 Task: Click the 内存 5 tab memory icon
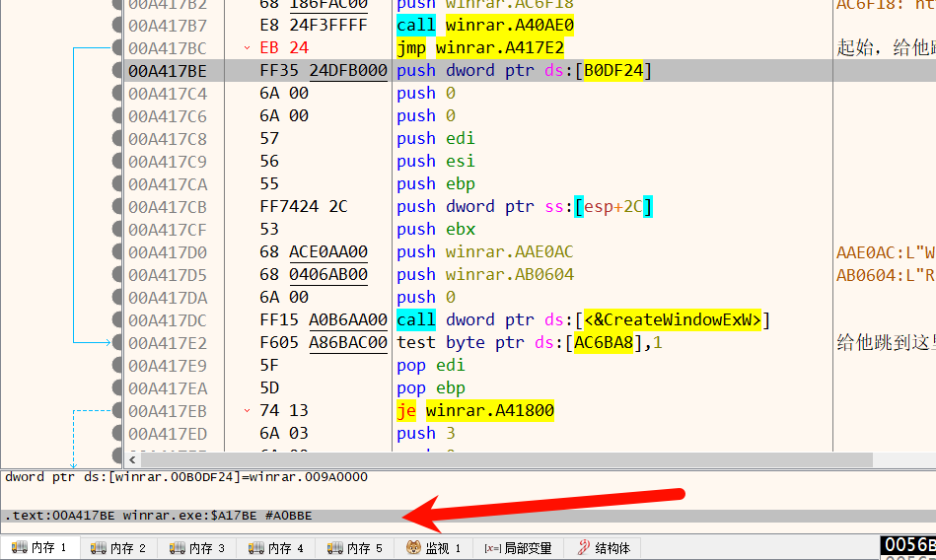(335, 548)
